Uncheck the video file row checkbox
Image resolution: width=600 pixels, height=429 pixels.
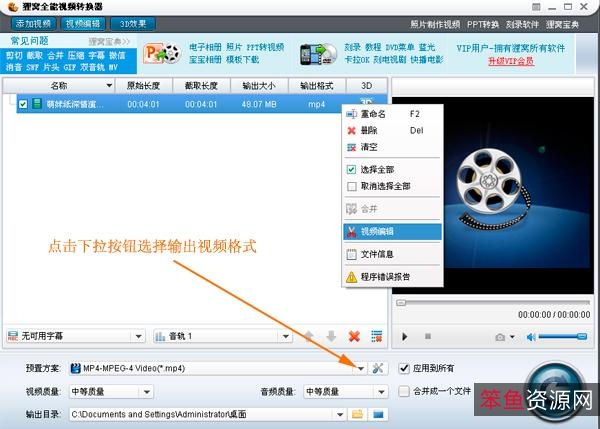click(x=23, y=104)
